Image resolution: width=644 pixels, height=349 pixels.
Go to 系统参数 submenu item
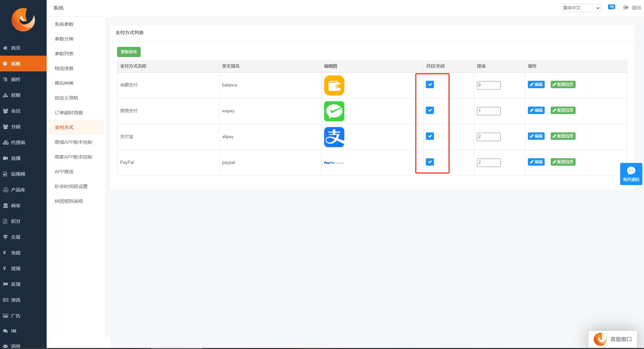[64, 24]
